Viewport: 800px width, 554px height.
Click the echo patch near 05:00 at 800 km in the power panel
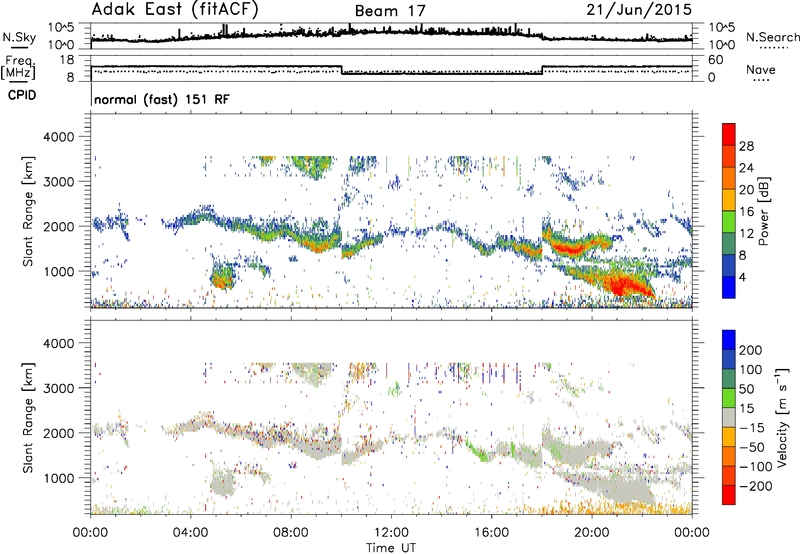(222, 278)
